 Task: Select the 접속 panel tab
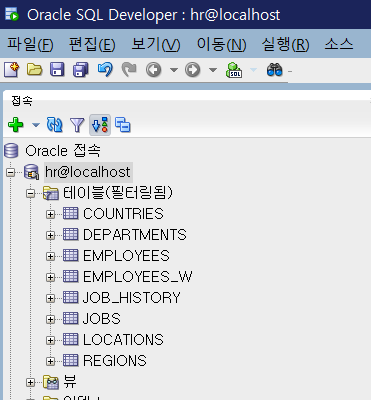tap(22, 101)
